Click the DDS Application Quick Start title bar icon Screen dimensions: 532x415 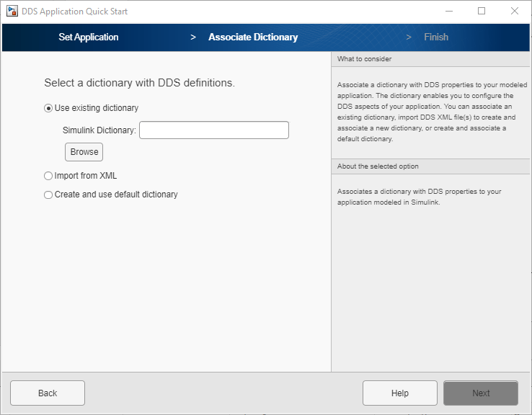(x=12, y=12)
